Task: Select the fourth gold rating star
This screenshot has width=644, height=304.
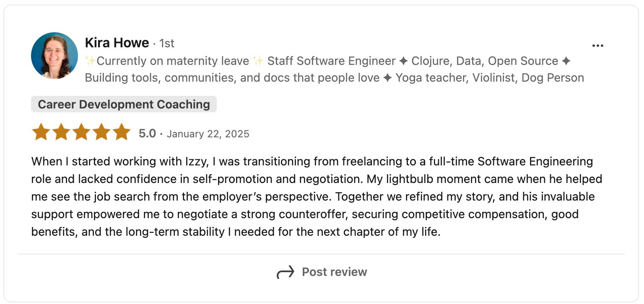Action: [101, 132]
